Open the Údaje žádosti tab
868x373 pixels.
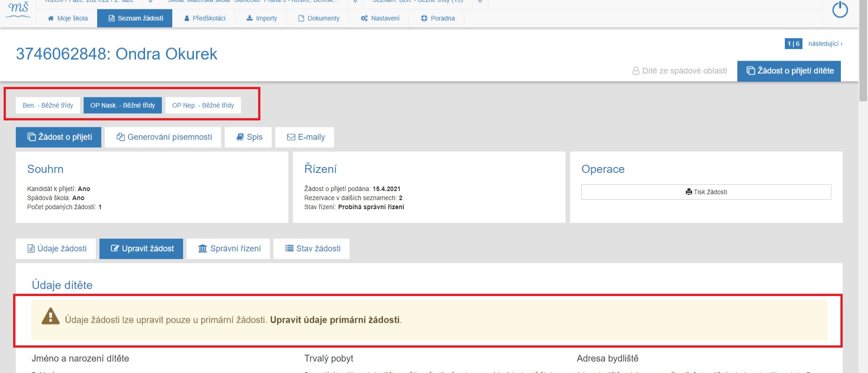click(56, 249)
